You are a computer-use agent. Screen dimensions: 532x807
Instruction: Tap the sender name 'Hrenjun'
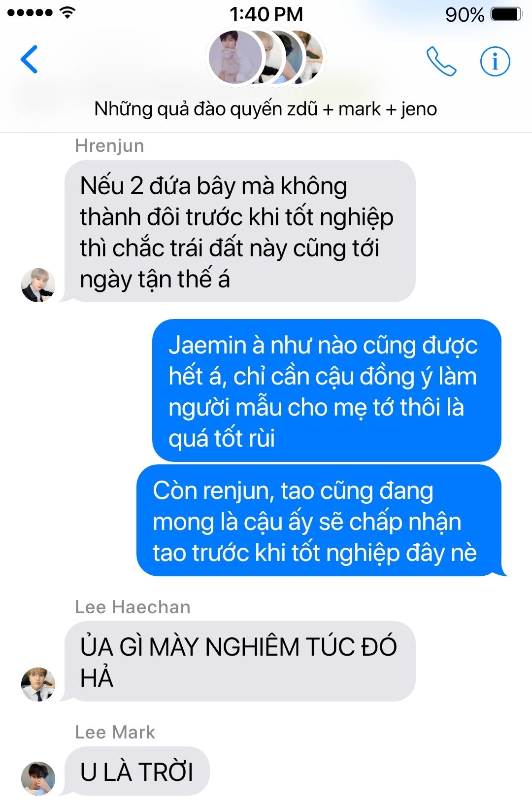(109, 145)
